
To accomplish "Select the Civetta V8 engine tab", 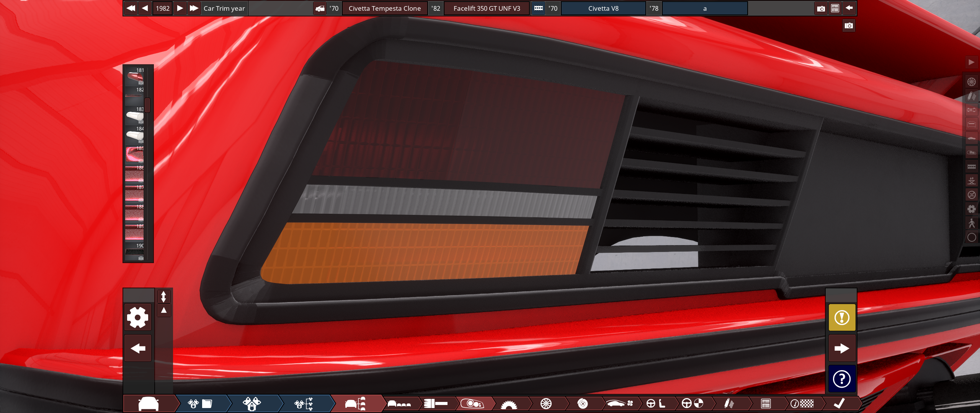I will (x=603, y=8).
